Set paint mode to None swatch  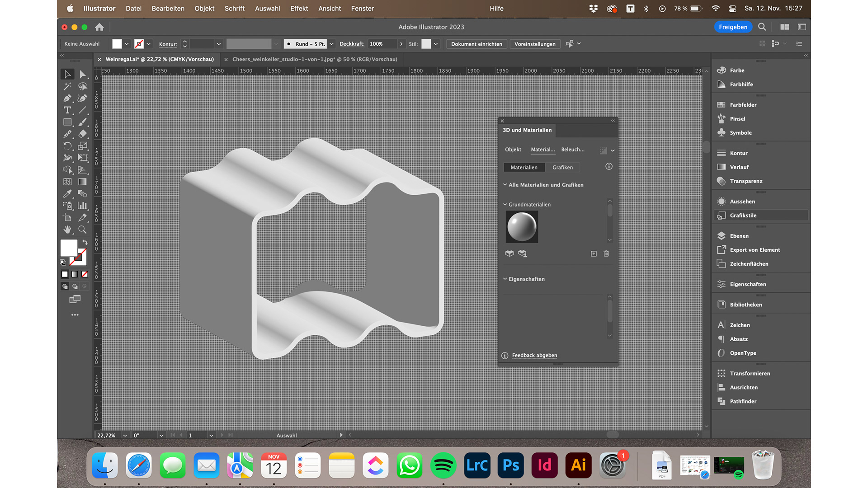[85, 274]
